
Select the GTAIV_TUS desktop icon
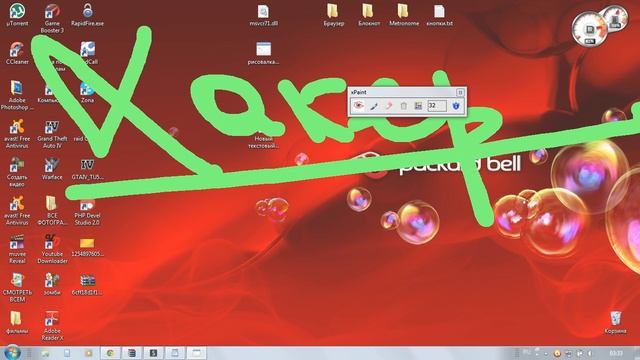pos(87,169)
